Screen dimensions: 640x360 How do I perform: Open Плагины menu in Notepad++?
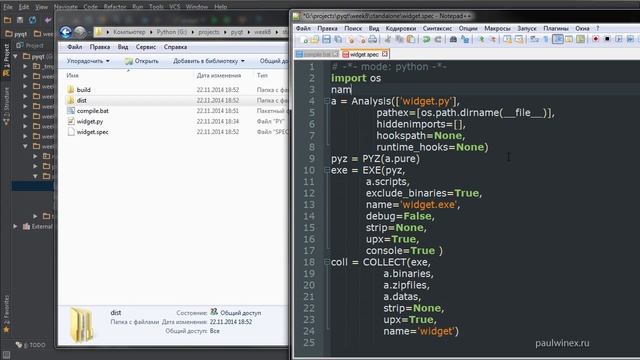(556, 28)
